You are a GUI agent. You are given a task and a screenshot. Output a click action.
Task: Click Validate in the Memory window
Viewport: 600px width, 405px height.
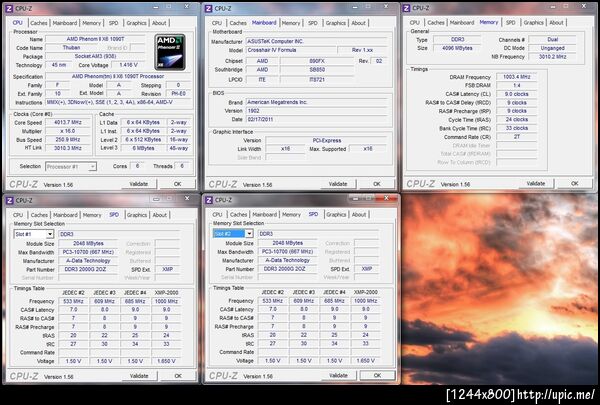click(x=536, y=184)
